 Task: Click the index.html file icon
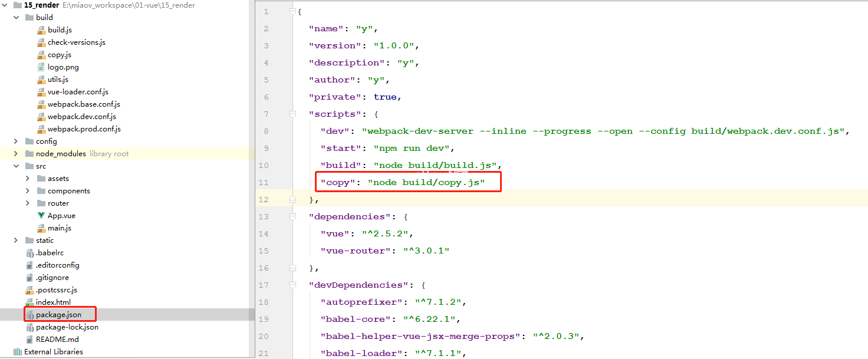tap(29, 302)
